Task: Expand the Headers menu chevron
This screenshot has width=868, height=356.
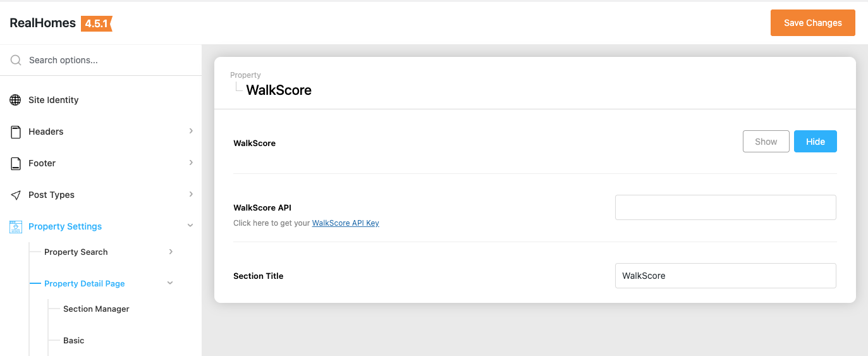Action: click(191, 131)
